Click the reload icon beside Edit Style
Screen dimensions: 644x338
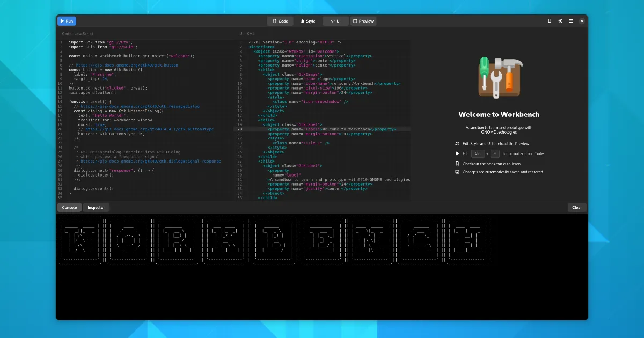pos(457,144)
